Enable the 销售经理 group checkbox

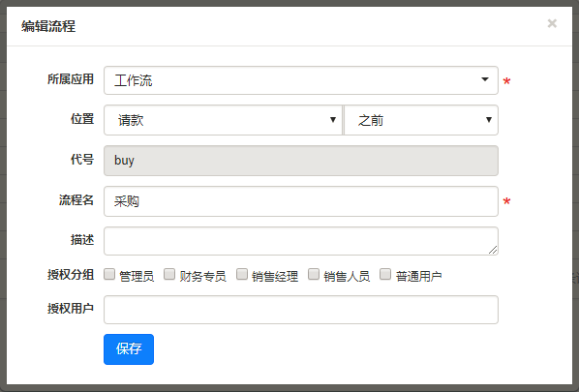point(242,274)
